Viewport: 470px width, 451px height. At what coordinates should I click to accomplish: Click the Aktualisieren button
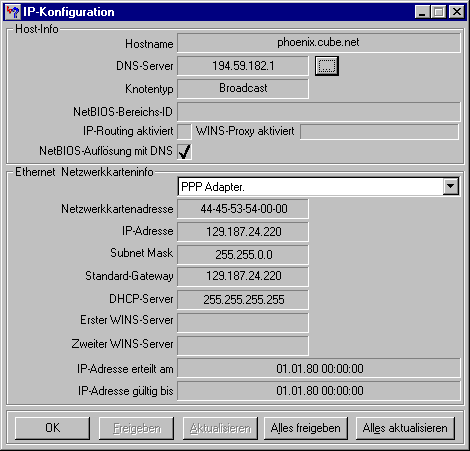point(220,428)
